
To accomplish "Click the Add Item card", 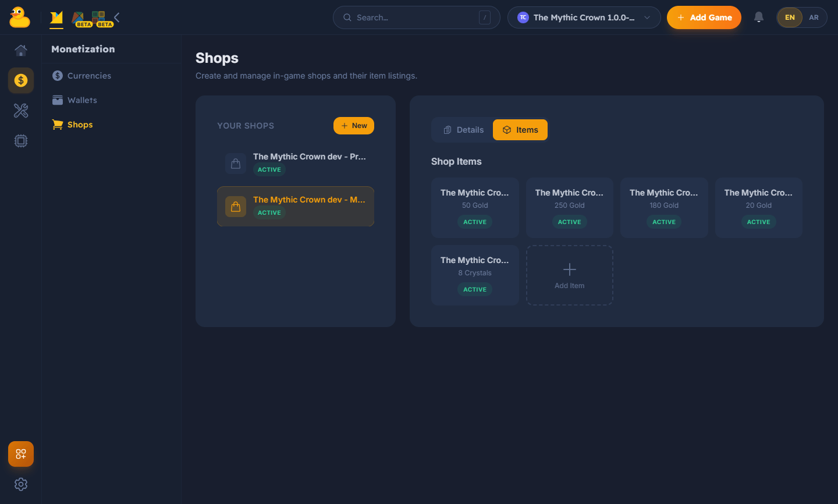I will (x=570, y=275).
